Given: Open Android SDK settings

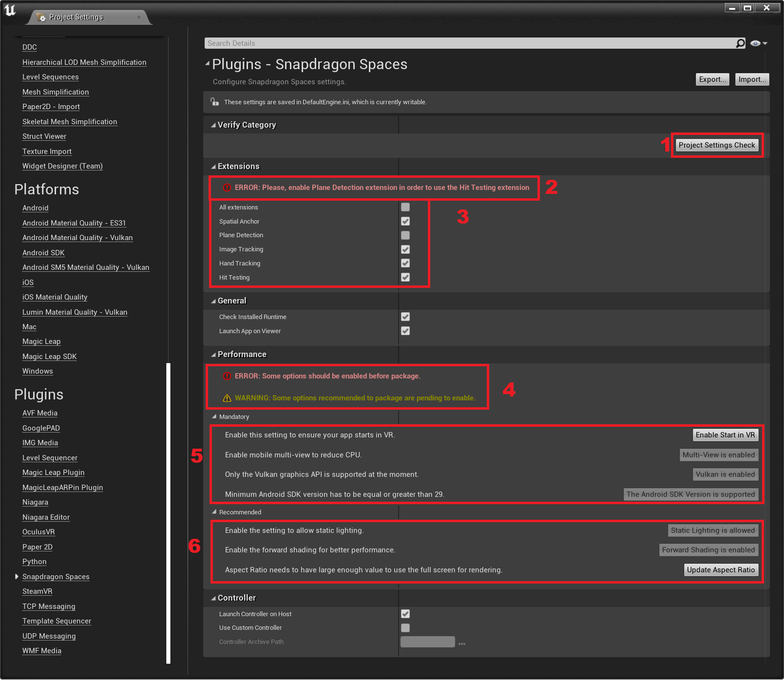Looking at the screenshot, I should [43, 253].
